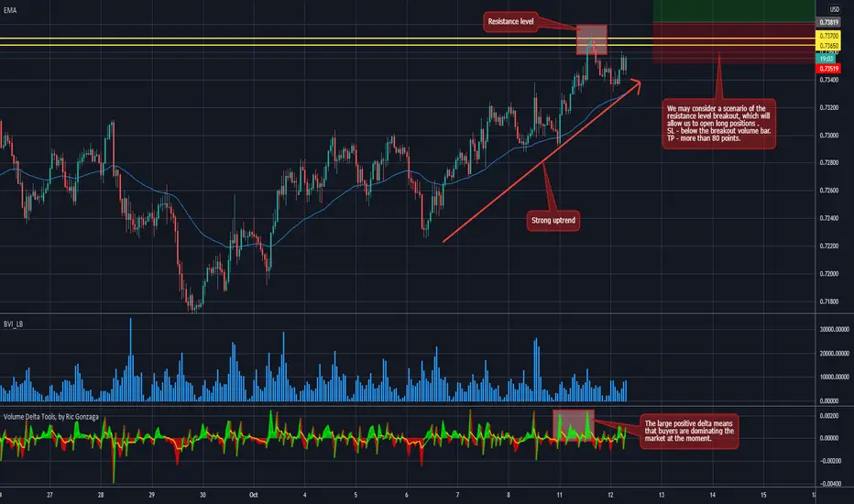Click the 0.72200 price scale value
The height and width of the screenshot is (504, 854).
click(828, 247)
